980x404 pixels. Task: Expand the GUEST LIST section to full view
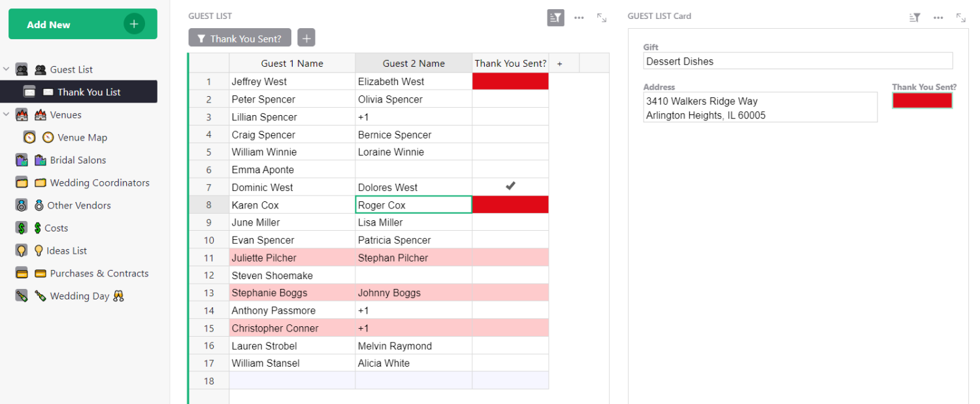click(x=602, y=18)
